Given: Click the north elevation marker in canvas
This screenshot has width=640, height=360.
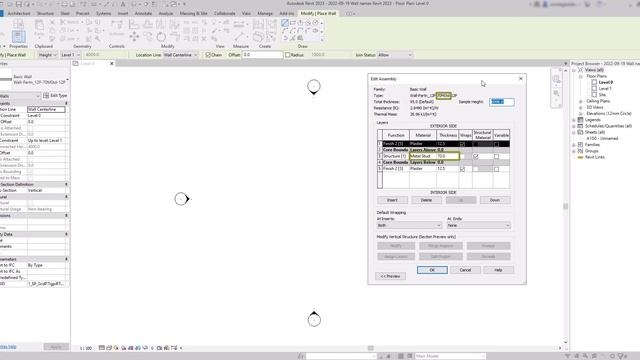Looking at the screenshot, I should click(x=314, y=87).
